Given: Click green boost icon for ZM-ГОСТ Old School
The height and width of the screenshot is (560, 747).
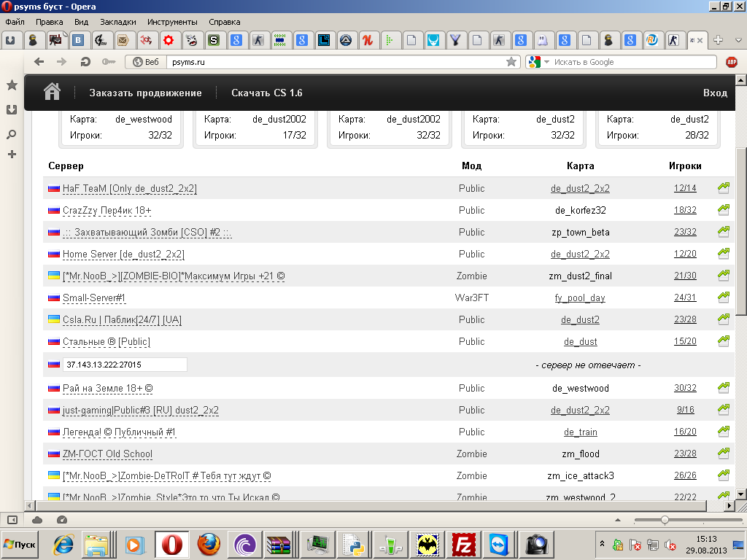Looking at the screenshot, I should coord(723,453).
